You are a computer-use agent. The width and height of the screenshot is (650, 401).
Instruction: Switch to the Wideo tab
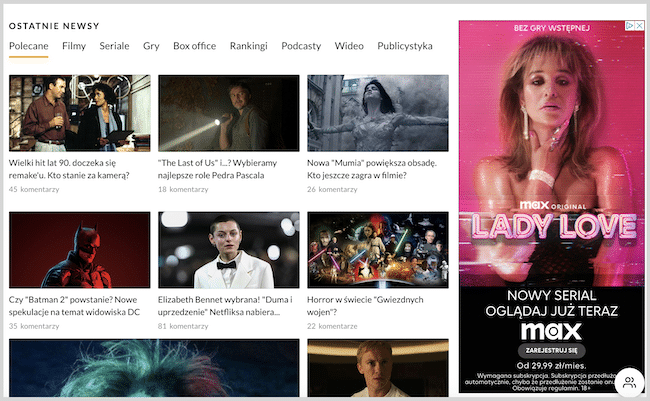tap(349, 46)
